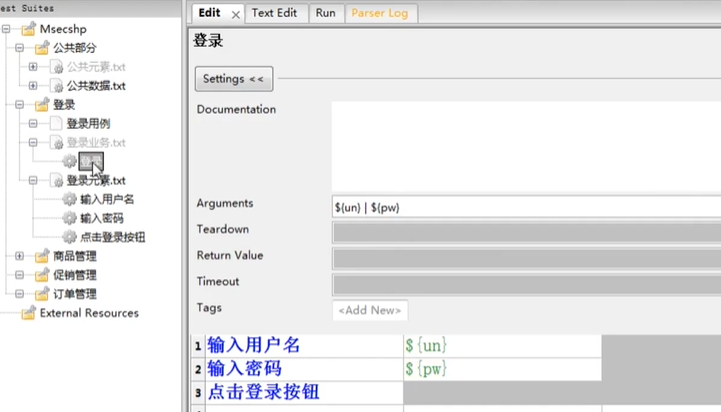Viewport: 721px width, 412px height.
Task: Click row header number 1 in grid
Action: [x=198, y=346]
